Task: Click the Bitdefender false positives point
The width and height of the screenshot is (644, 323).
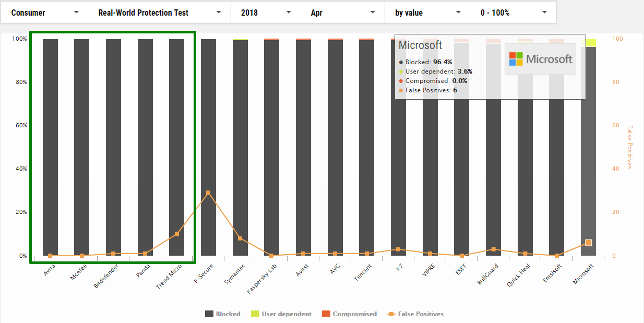Action: (113, 254)
